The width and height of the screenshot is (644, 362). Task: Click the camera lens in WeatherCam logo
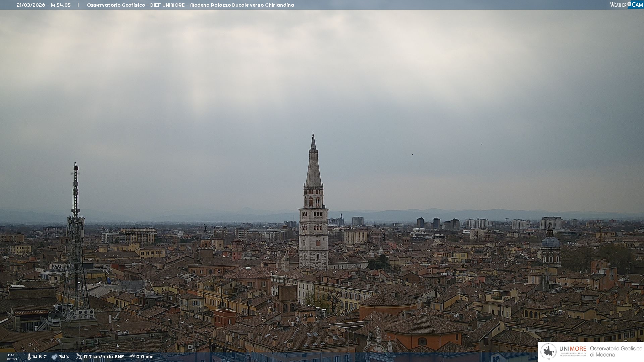click(629, 4)
